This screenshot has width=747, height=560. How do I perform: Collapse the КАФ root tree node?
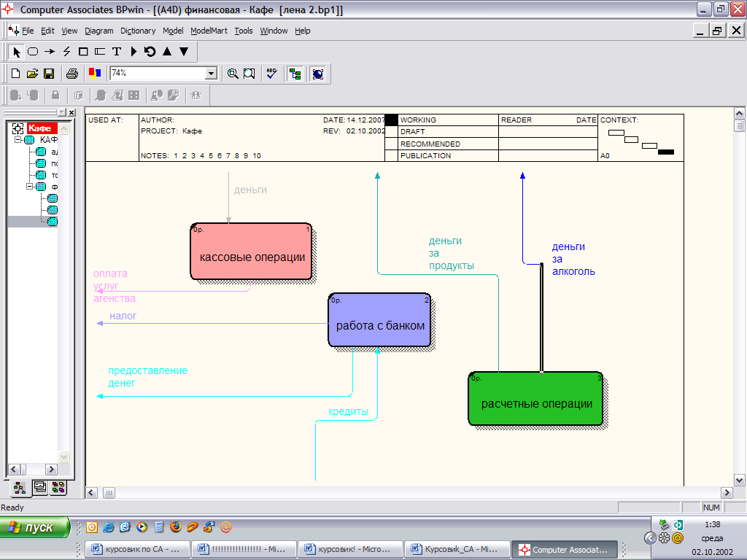19,140
